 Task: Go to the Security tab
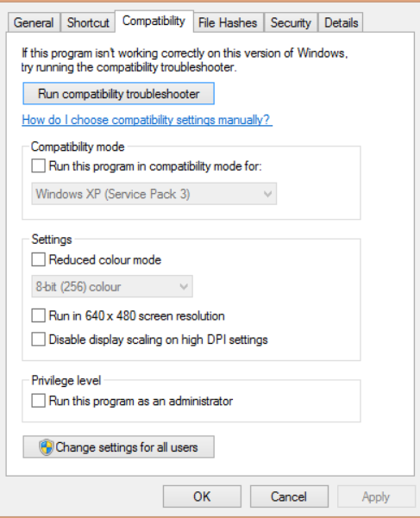291,22
